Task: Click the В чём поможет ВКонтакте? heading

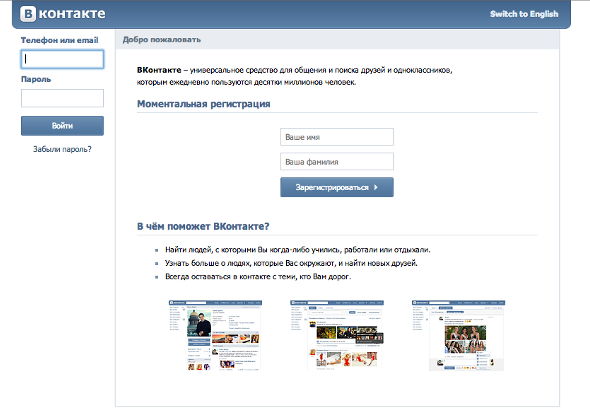Action: (203, 226)
